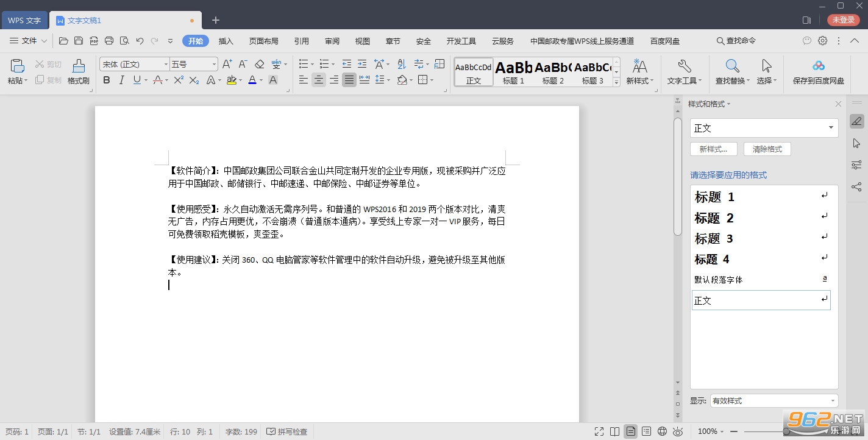The height and width of the screenshot is (440, 868).
Task: Open file with the folder icon
Action: (63, 41)
